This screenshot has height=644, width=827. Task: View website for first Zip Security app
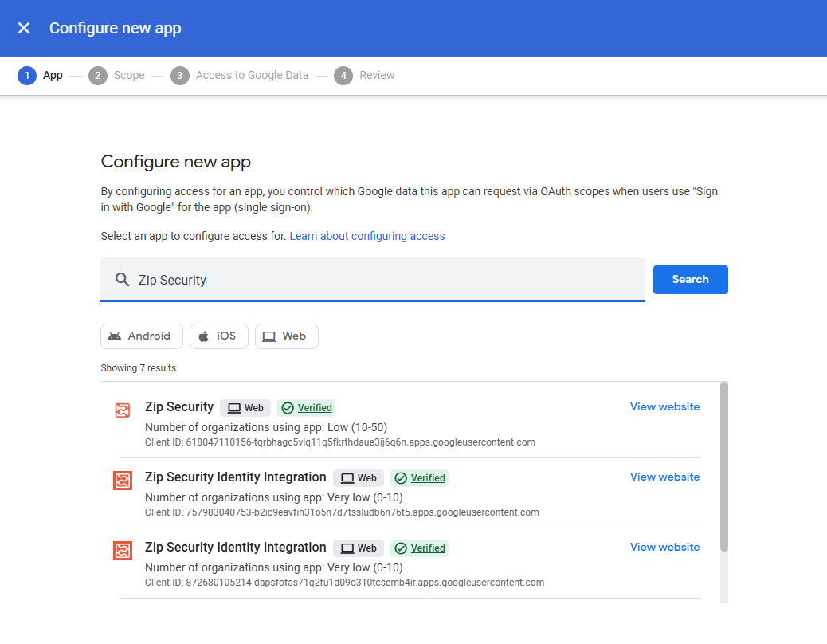(x=664, y=407)
